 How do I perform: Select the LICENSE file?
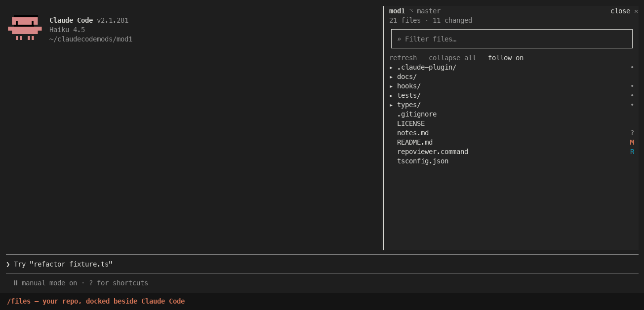[x=411, y=123]
